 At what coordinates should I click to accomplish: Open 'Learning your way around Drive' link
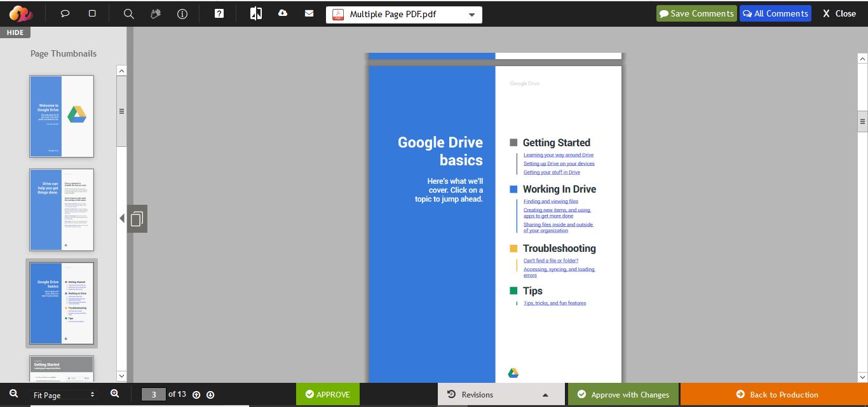(559, 155)
